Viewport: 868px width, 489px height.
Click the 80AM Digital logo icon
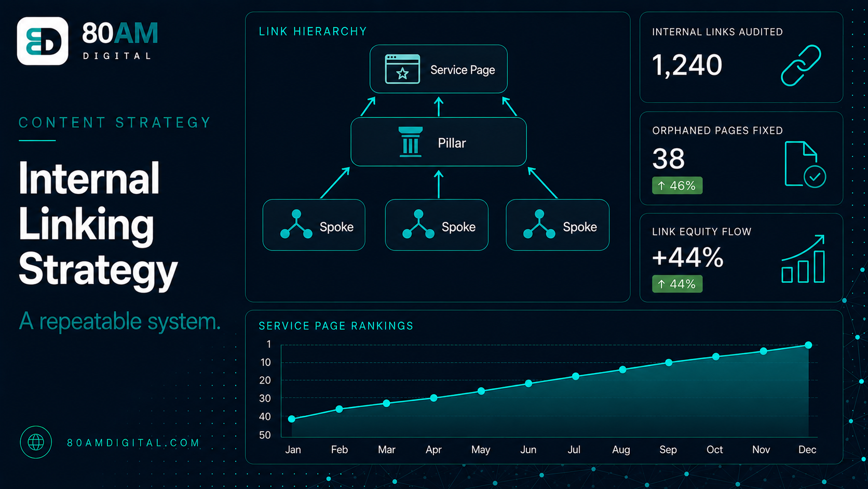[x=43, y=41]
